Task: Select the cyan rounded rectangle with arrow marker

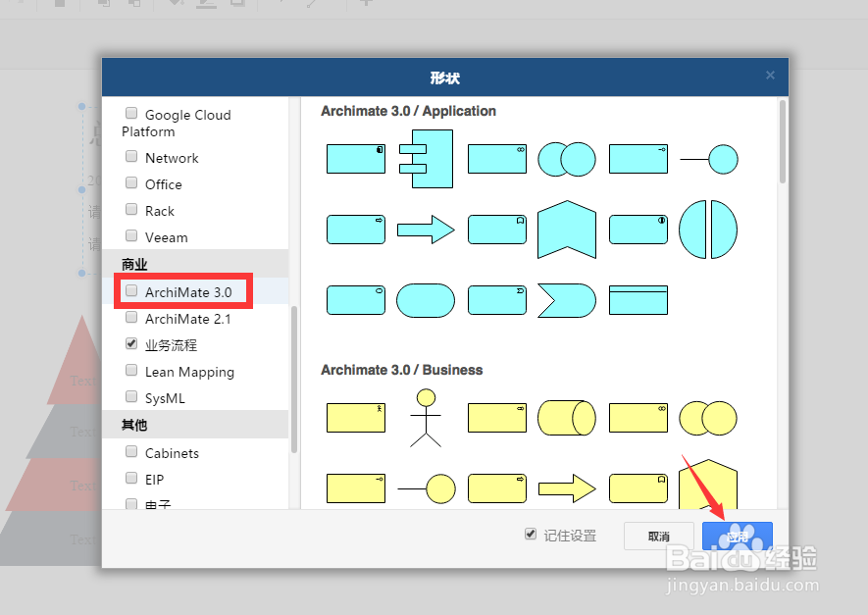Action: pyautogui.click(x=356, y=230)
